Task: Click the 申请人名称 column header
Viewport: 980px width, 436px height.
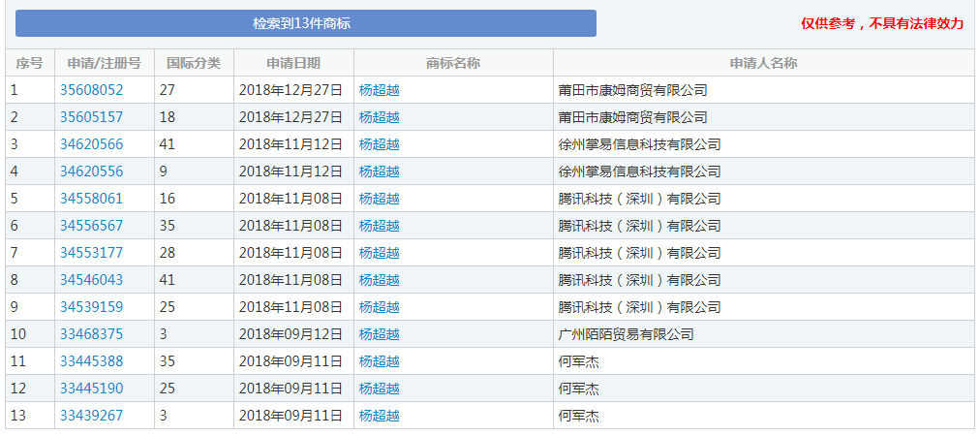Action: point(763,63)
